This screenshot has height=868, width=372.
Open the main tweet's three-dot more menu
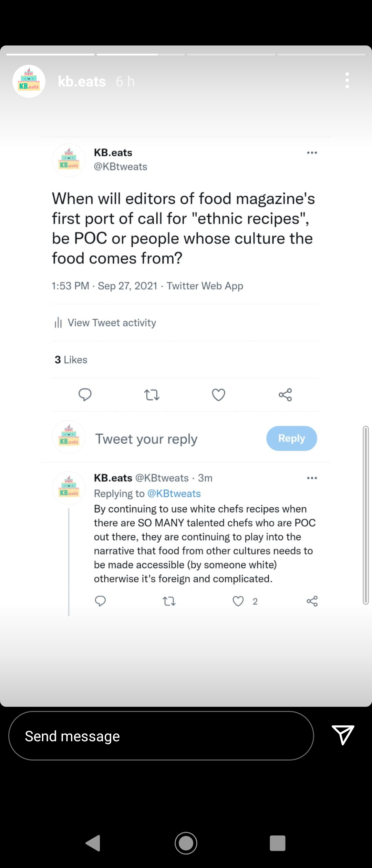pos(312,153)
